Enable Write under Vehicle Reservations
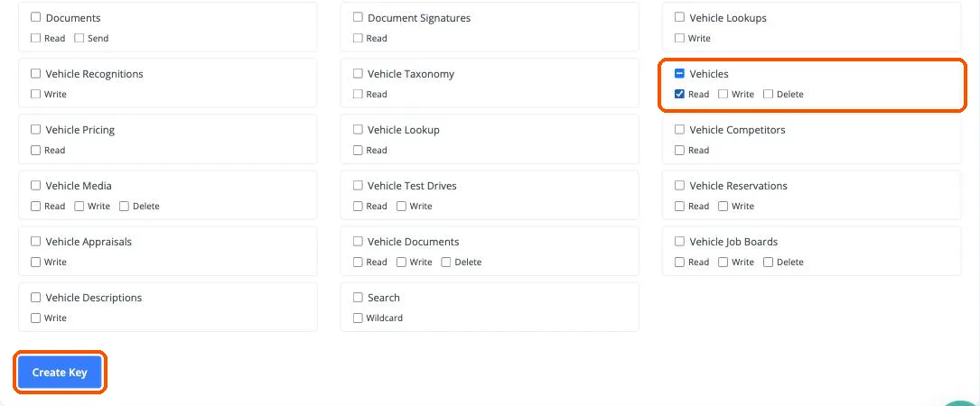980x406 pixels. 723,206
